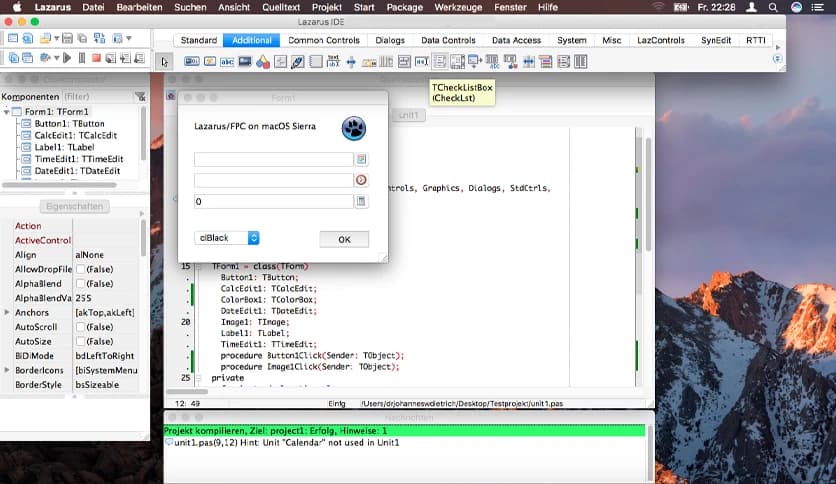The width and height of the screenshot is (836, 484).
Task: Expand the Anchors property
Action: (7, 313)
